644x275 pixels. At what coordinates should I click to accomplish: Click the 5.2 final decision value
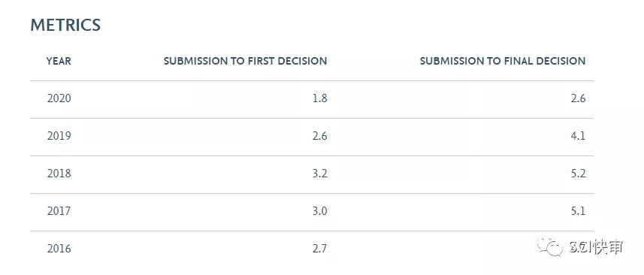pos(579,174)
